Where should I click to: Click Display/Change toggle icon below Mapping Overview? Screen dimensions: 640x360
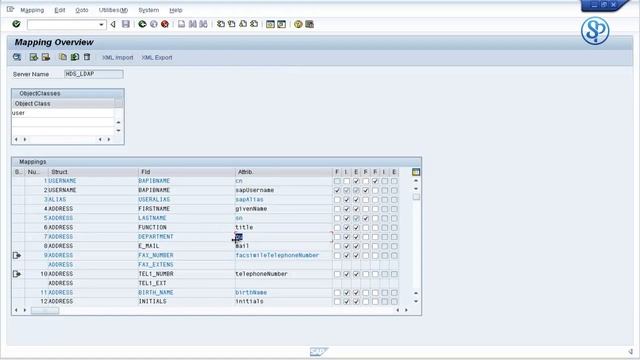(17, 57)
